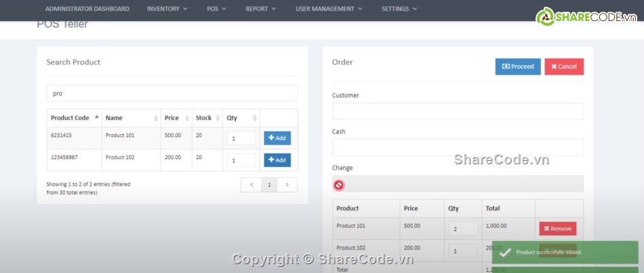
Task: Click the Proceed button
Action: [518, 67]
